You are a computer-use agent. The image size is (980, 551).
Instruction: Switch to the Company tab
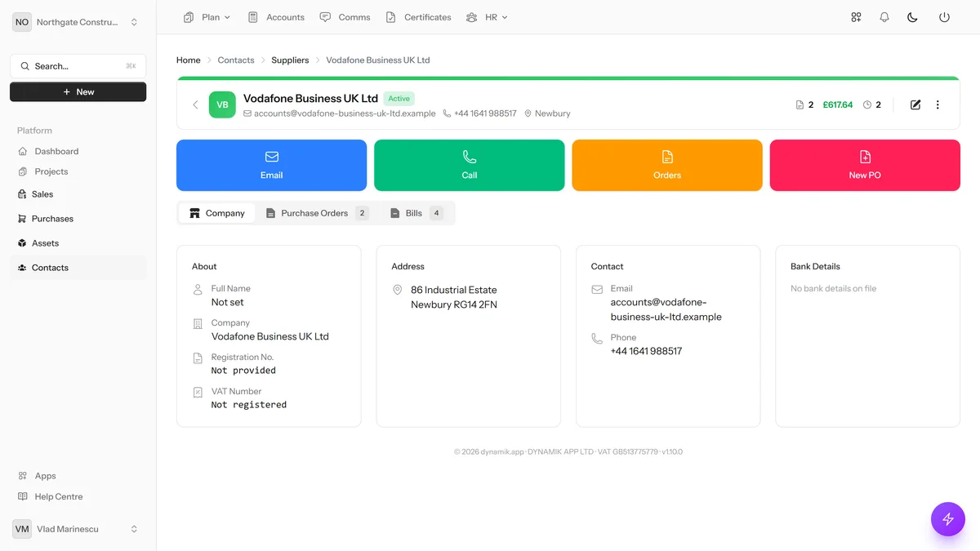click(x=217, y=213)
